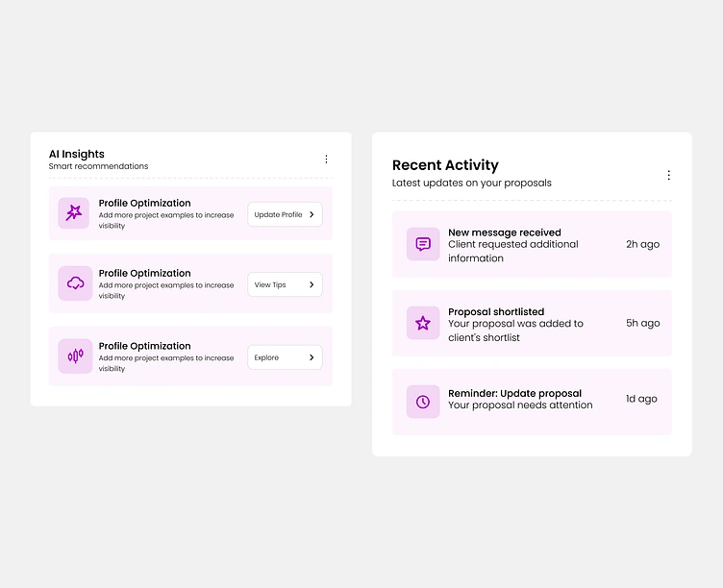Click the magic wand sparkle icon
Viewport: 723px width, 588px height.
(x=75, y=213)
